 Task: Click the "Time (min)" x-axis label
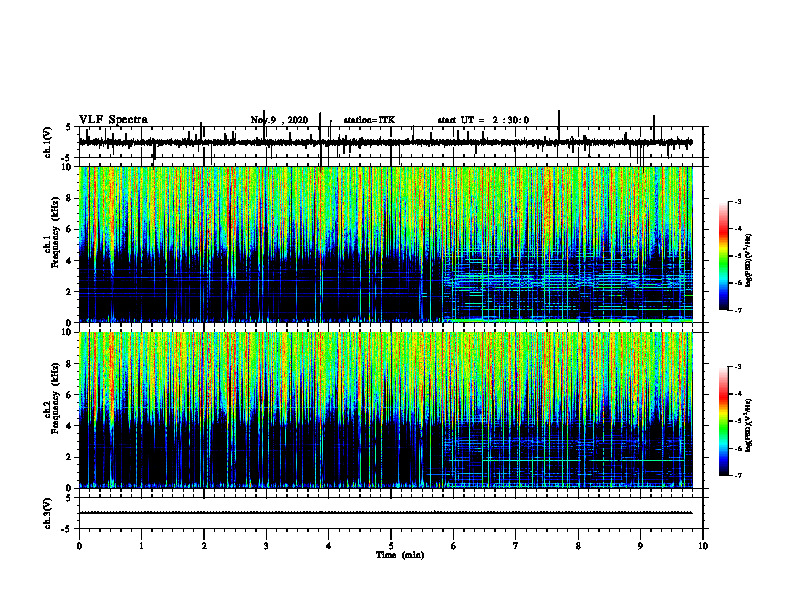(x=400, y=555)
